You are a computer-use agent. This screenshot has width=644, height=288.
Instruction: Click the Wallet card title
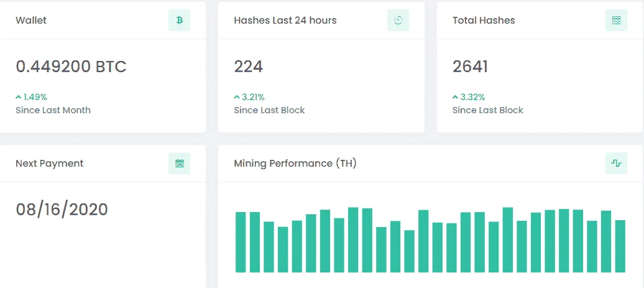tap(31, 20)
